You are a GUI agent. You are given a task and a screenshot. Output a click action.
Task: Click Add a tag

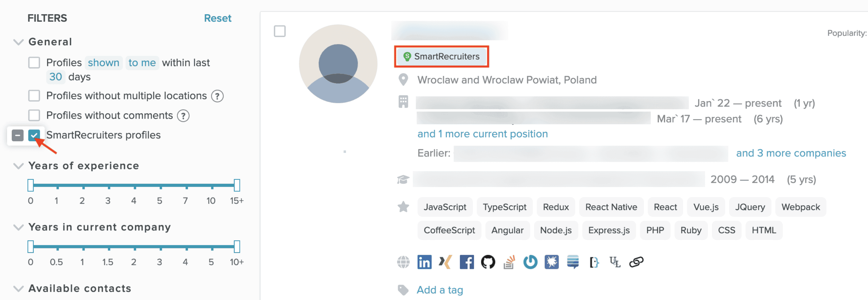tap(439, 290)
